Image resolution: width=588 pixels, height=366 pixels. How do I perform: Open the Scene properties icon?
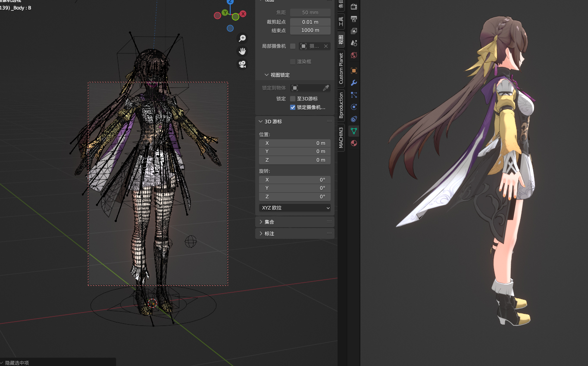click(x=354, y=43)
